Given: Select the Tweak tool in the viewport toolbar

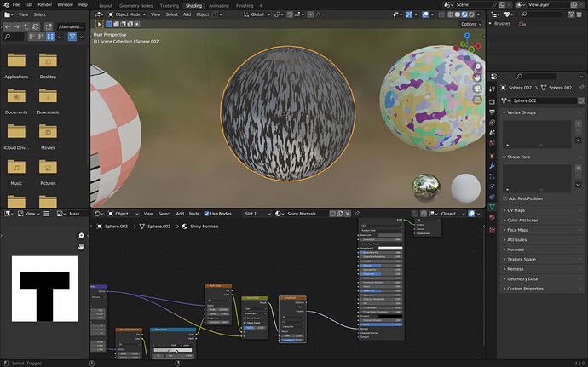Looking at the screenshot, I should click(x=100, y=24).
